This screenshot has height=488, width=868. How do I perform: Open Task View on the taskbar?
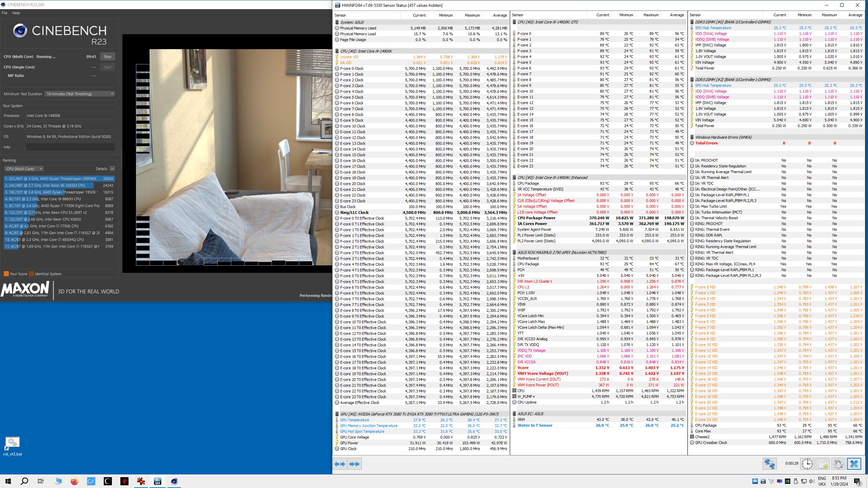(41, 481)
